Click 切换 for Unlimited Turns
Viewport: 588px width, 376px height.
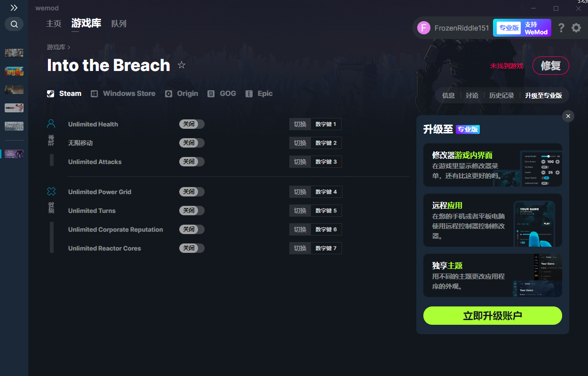tap(300, 211)
